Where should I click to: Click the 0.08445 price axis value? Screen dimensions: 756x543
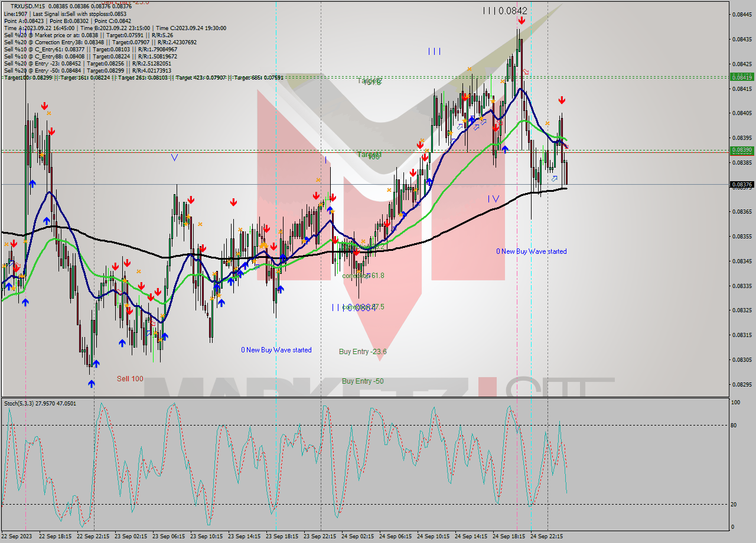[742, 15]
